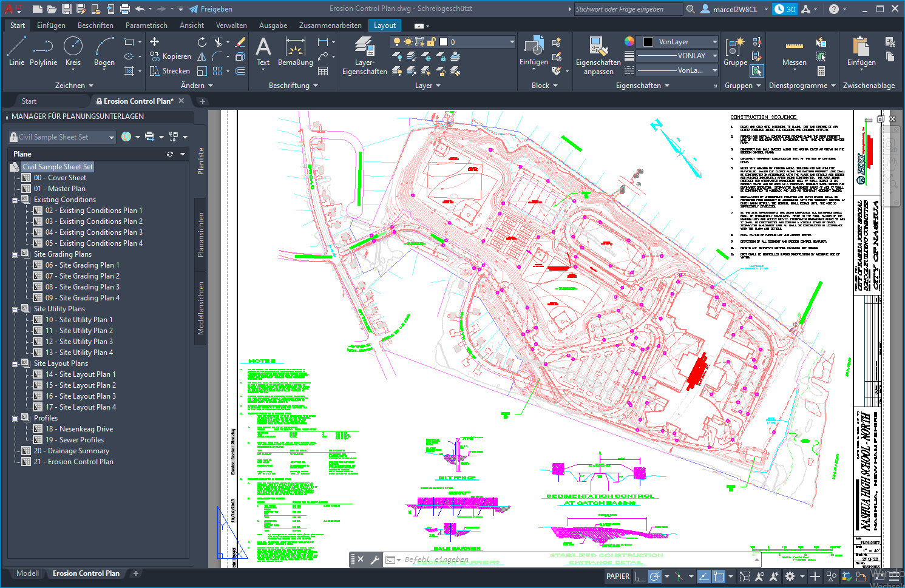Click the Freigeben share button
The width and height of the screenshot is (905, 588).
(x=211, y=9)
